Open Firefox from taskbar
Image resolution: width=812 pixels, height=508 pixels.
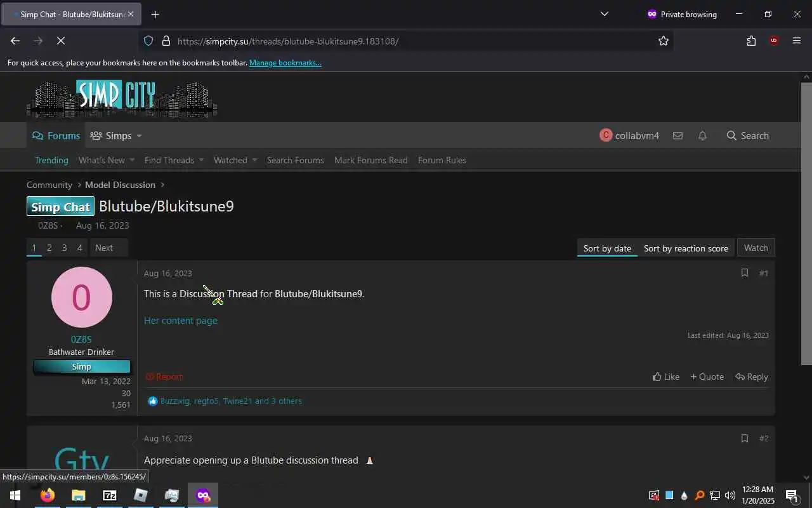[48, 495]
